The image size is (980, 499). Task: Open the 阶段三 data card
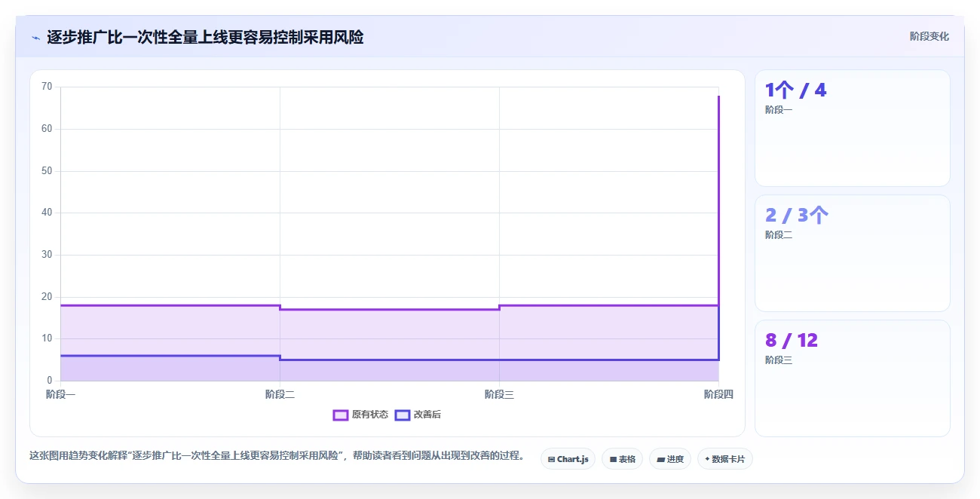852,378
